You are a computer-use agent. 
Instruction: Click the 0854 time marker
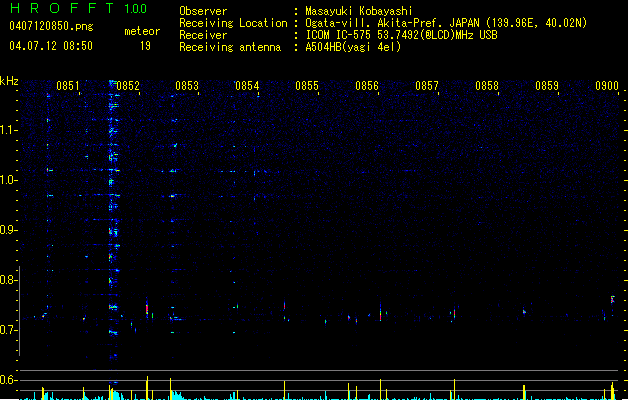pyautogui.click(x=247, y=86)
